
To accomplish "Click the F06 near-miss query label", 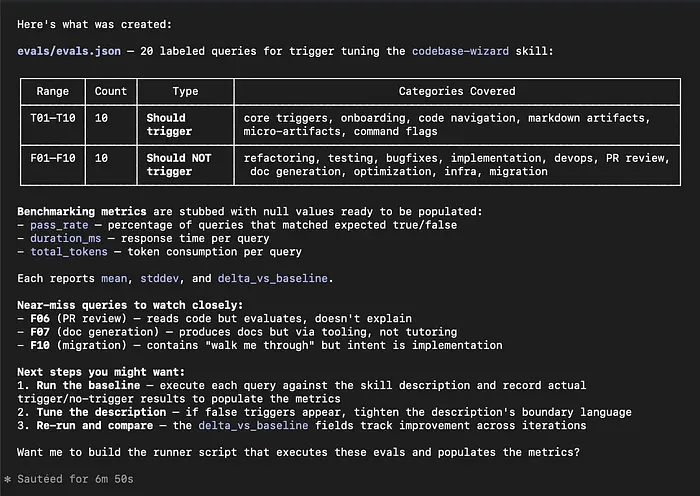I will pyautogui.click(x=41, y=319).
